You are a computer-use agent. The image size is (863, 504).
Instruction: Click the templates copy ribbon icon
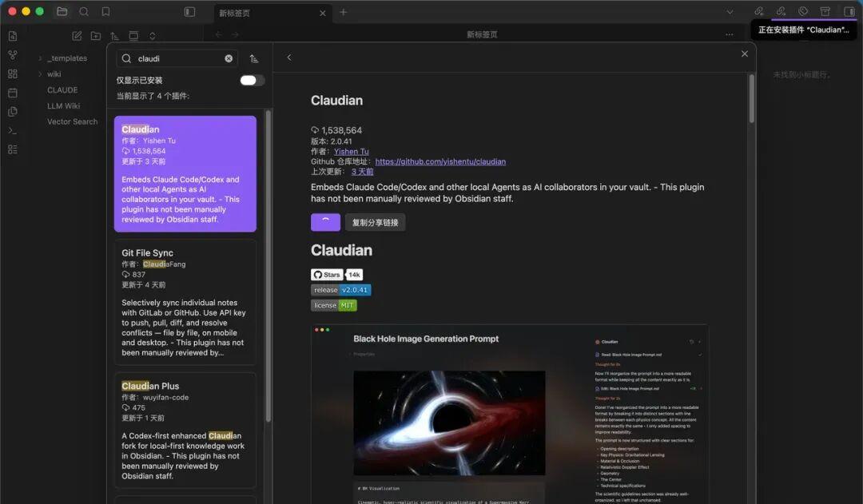point(13,112)
